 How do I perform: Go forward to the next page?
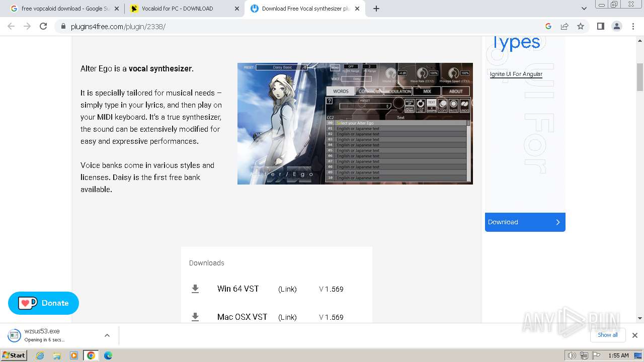click(x=27, y=26)
